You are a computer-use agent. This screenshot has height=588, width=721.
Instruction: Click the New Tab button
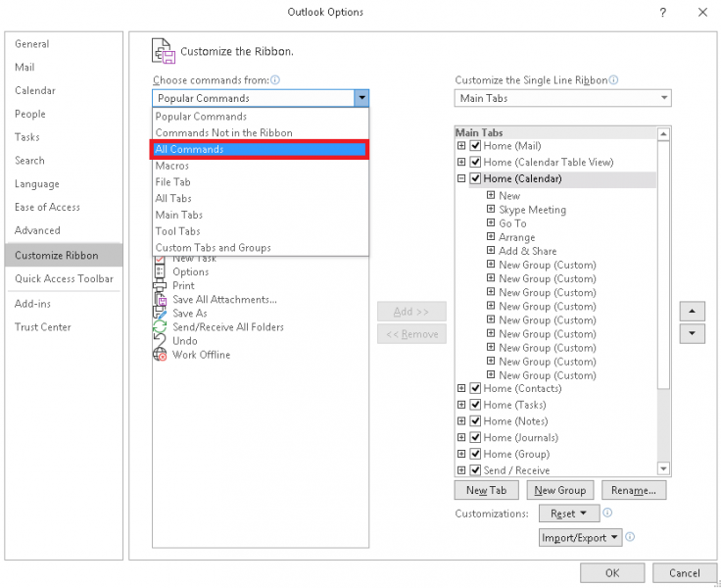coord(486,490)
